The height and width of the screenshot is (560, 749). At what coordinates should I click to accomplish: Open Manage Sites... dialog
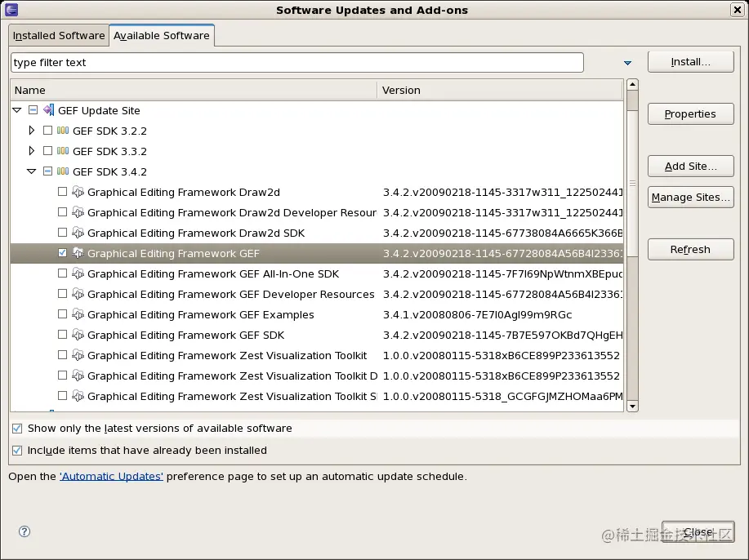tap(691, 198)
